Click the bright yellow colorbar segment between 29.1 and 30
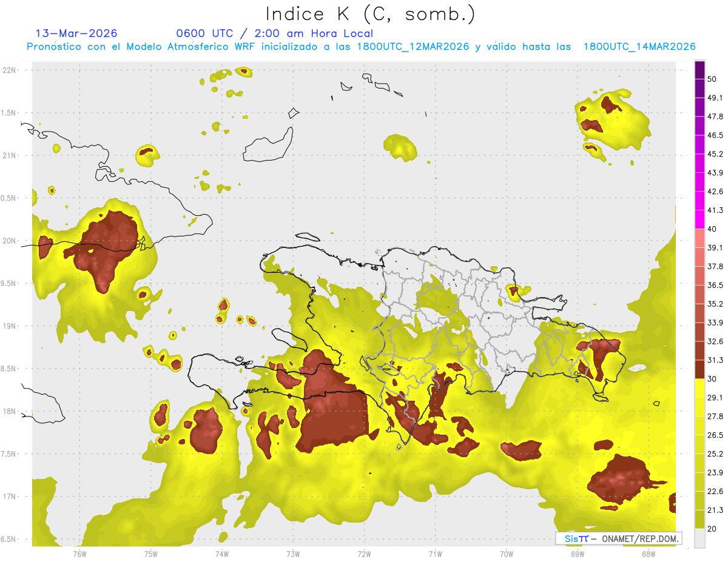Screen dimensions: 728x562 [699, 389]
